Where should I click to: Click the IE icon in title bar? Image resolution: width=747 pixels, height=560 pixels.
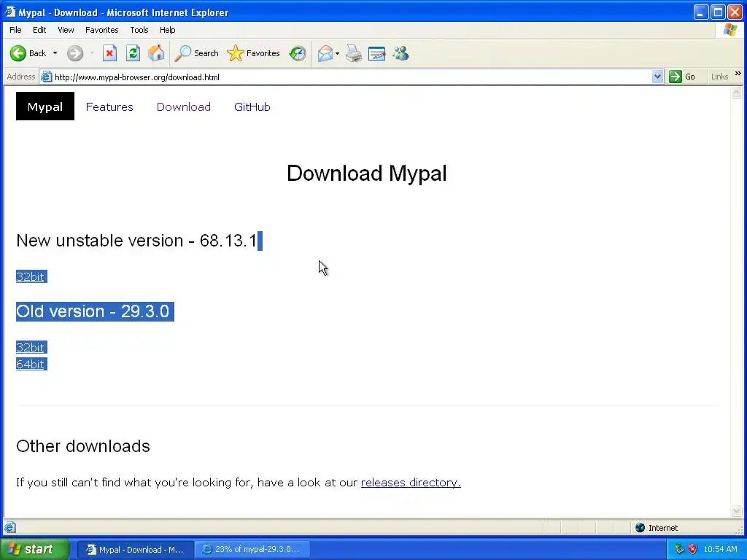click(x=10, y=12)
